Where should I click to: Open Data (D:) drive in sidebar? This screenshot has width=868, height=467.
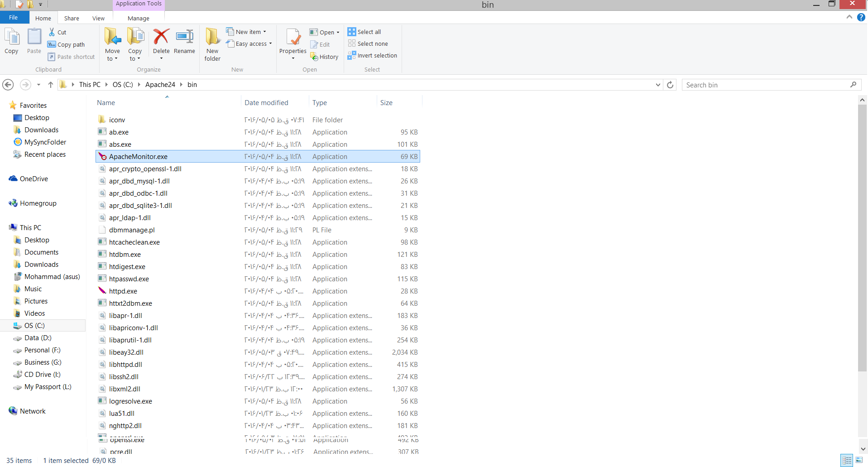click(38, 338)
